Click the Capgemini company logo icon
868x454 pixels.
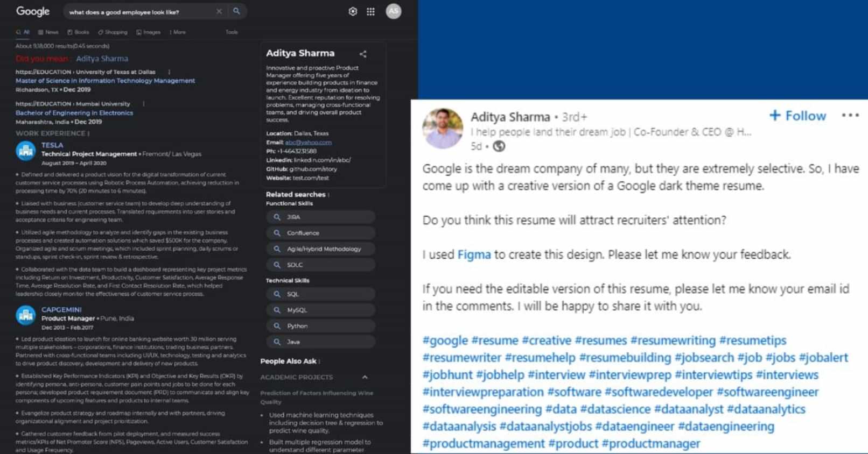tap(26, 316)
